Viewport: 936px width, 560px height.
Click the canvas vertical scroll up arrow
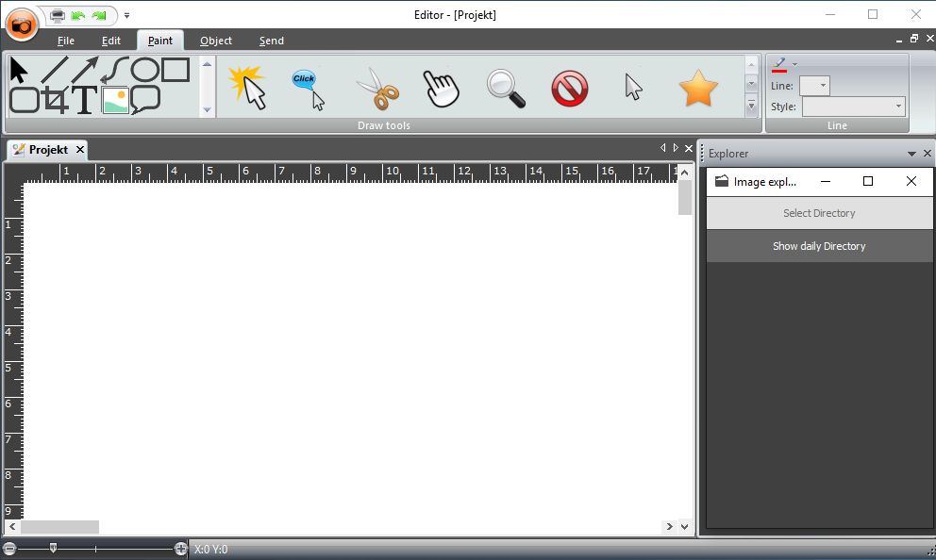point(685,172)
